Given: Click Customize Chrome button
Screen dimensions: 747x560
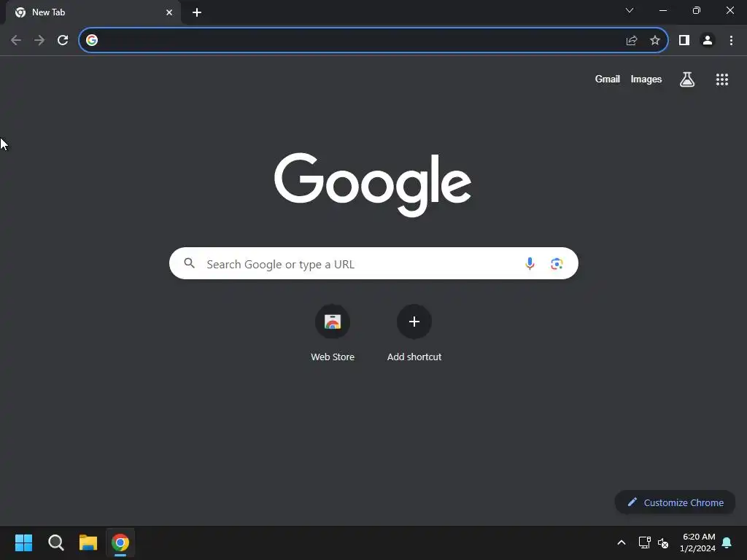Looking at the screenshot, I should [675, 502].
